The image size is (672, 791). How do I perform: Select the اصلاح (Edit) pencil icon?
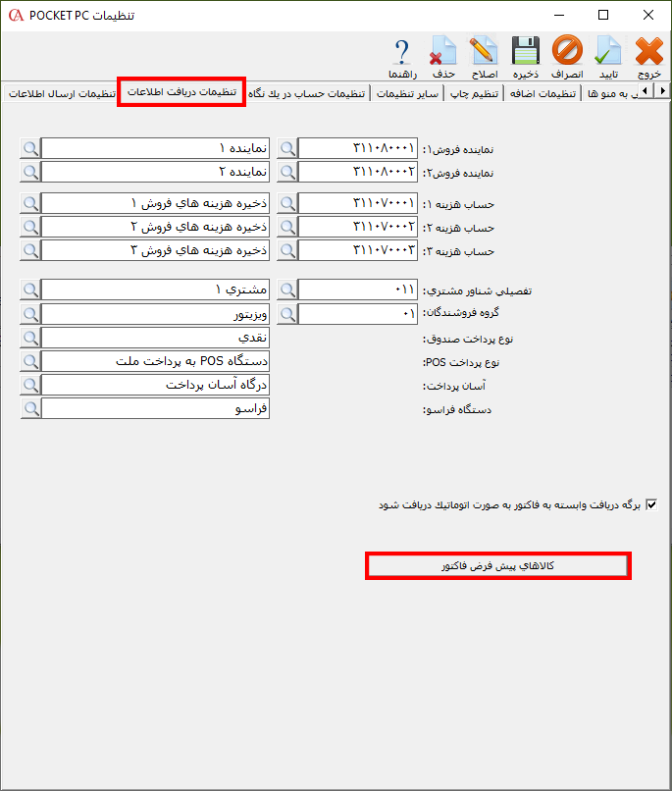point(485,57)
